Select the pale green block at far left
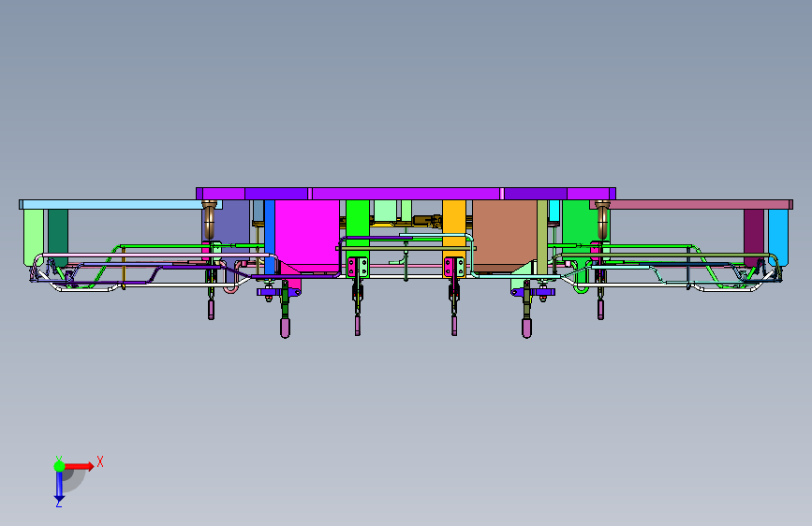The height and width of the screenshot is (526, 812). click(x=34, y=237)
